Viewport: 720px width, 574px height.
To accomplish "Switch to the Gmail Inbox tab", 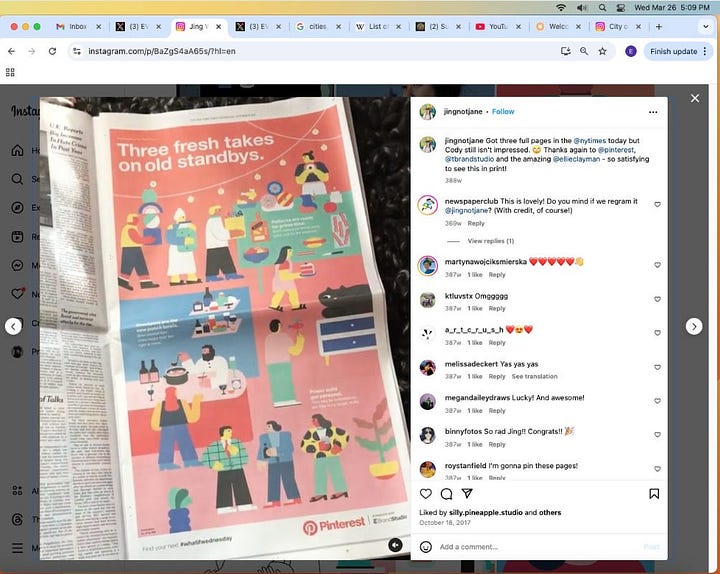I will [x=78, y=27].
